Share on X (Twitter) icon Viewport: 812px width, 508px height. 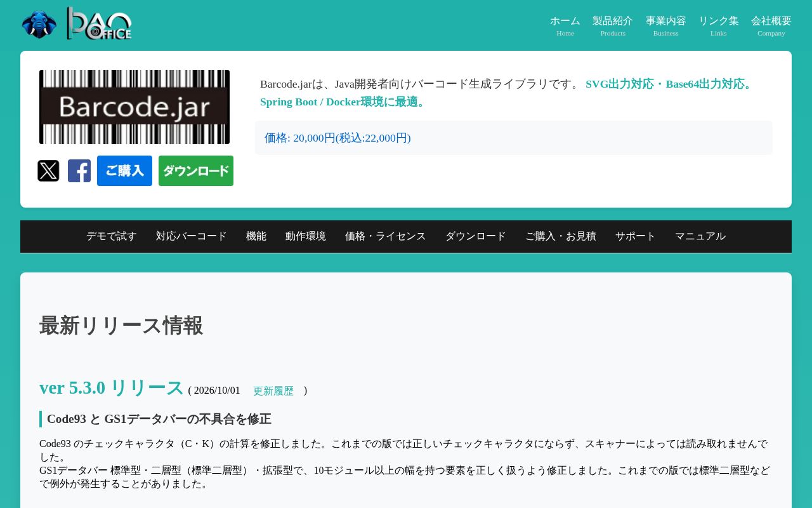coord(48,171)
